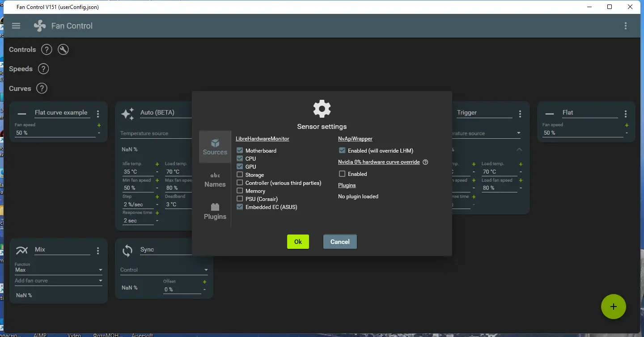This screenshot has height=337, width=644.
Task: Open the LibreHardwareMonitor link
Action: (x=263, y=139)
